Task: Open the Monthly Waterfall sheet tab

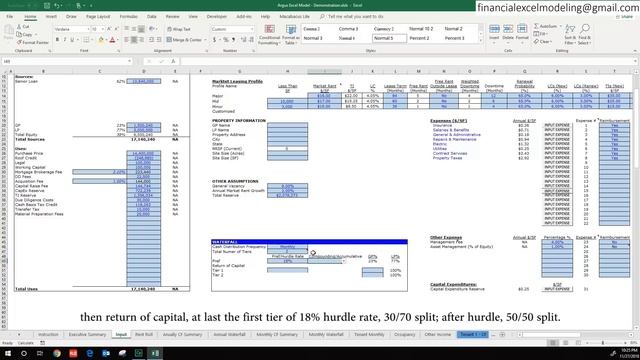Action: 326,335
